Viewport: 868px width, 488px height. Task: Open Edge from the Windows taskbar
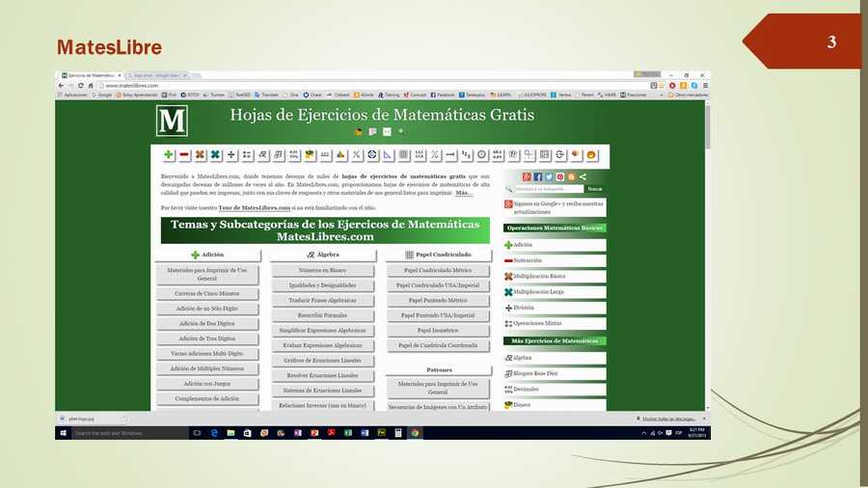tap(214, 433)
